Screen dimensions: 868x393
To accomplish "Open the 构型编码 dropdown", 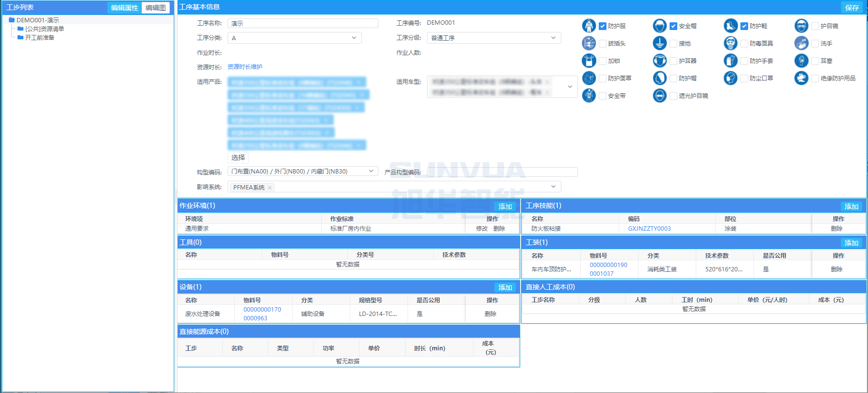I will [302, 171].
